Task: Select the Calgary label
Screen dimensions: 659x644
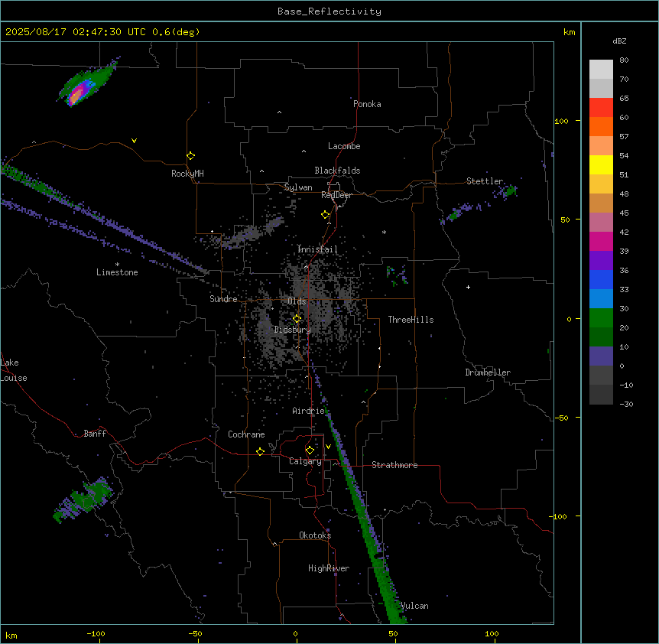Action: pyautogui.click(x=305, y=461)
